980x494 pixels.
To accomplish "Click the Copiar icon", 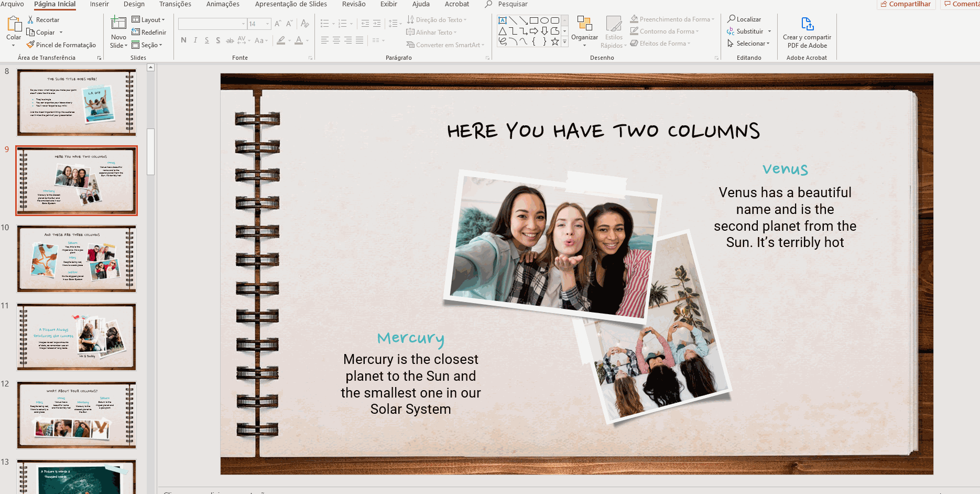I will 30,33.
